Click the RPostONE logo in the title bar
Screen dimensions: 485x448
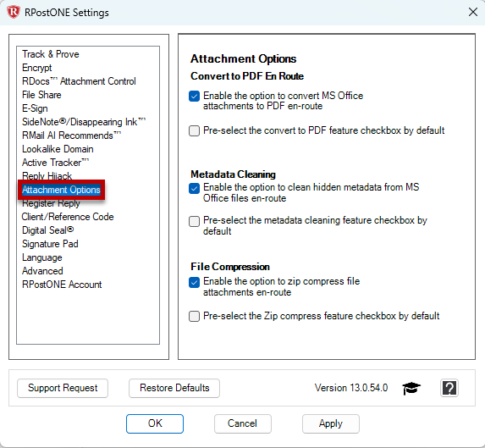click(14, 13)
